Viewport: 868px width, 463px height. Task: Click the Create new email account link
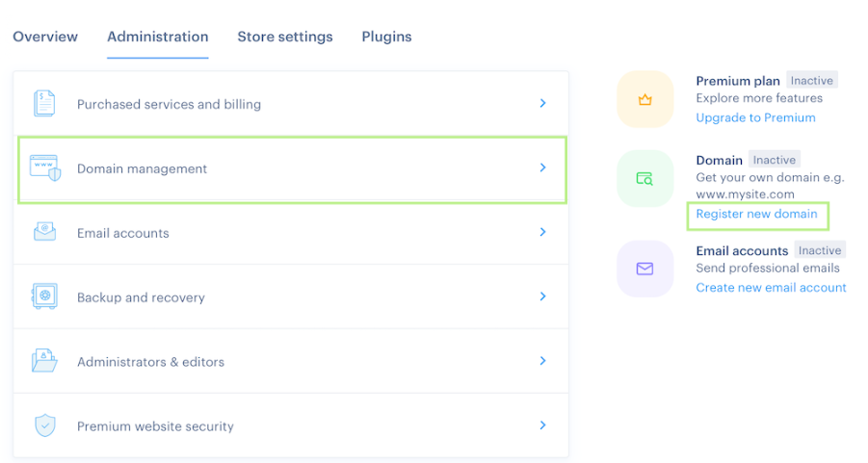[x=771, y=288]
